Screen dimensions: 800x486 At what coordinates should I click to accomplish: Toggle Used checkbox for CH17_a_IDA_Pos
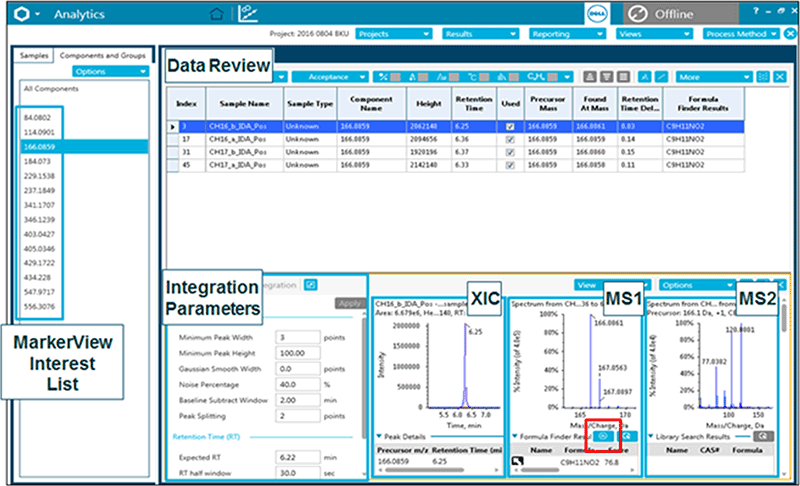[x=510, y=165]
